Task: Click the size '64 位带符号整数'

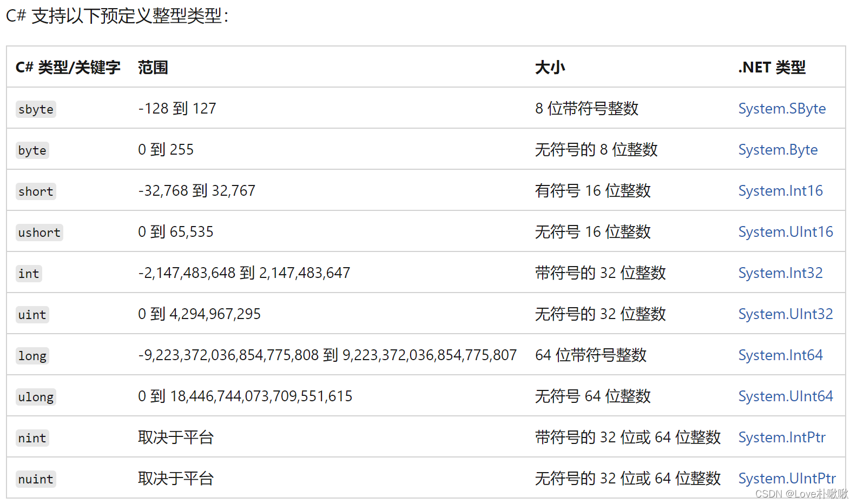Action: [x=591, y=355]
